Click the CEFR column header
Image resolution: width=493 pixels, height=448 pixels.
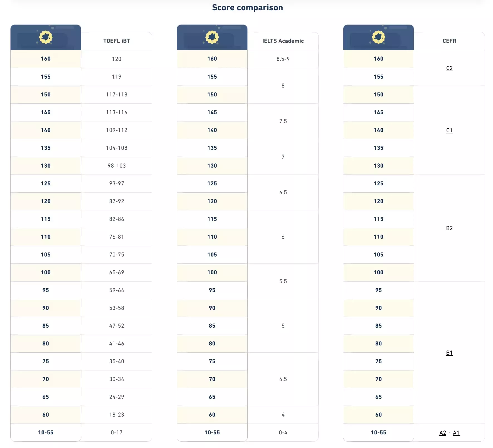click(449, 41)
